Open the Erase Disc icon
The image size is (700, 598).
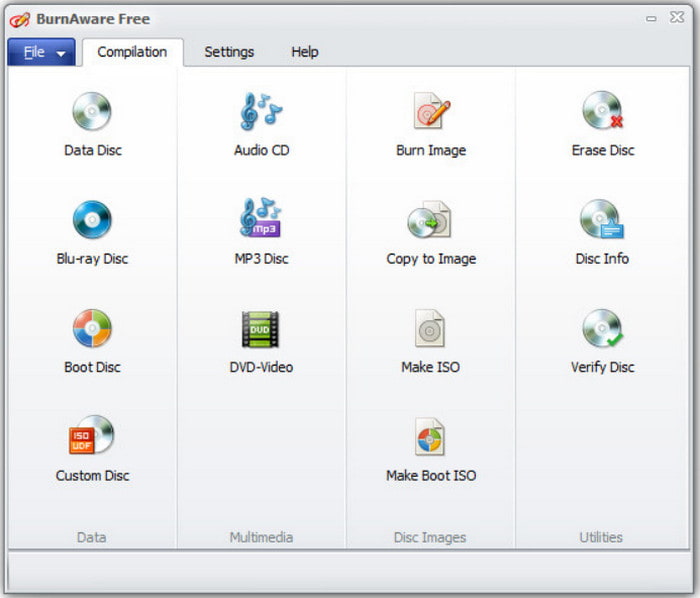[603, 110]
